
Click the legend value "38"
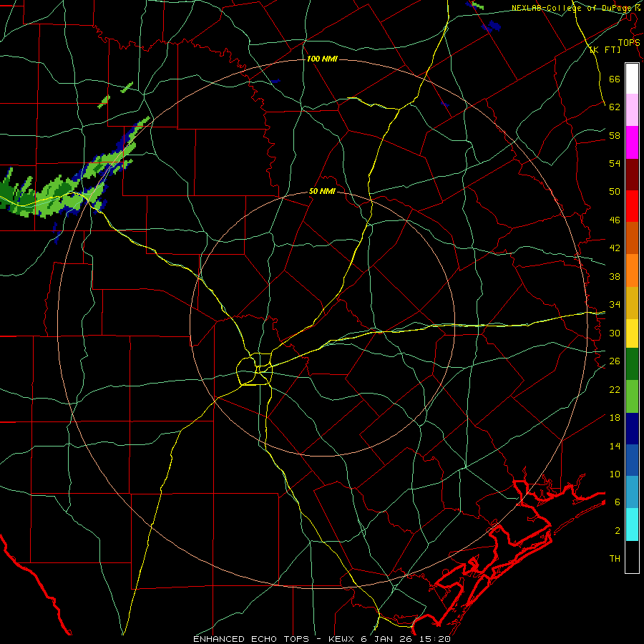615,276
